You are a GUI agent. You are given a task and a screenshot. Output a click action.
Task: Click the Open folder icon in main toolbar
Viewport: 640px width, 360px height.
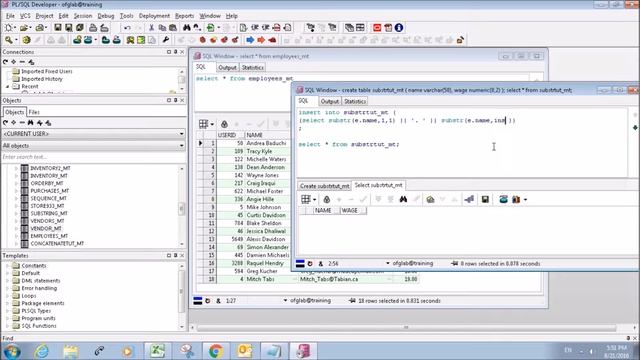(24, 28)
